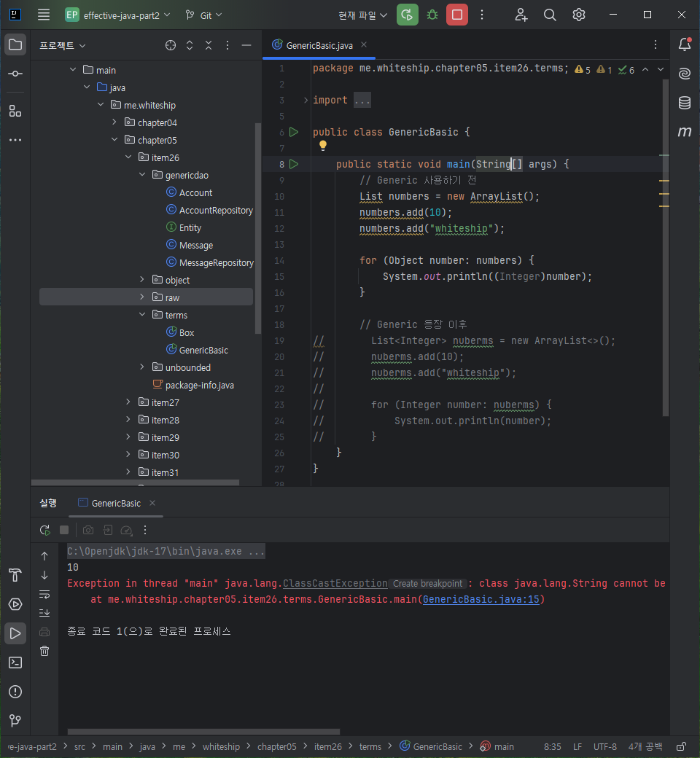This screenshot has height=758, width=700.
Task: Open the Database tool window icon
Action: pyautogui.click(x=684, y=103)
